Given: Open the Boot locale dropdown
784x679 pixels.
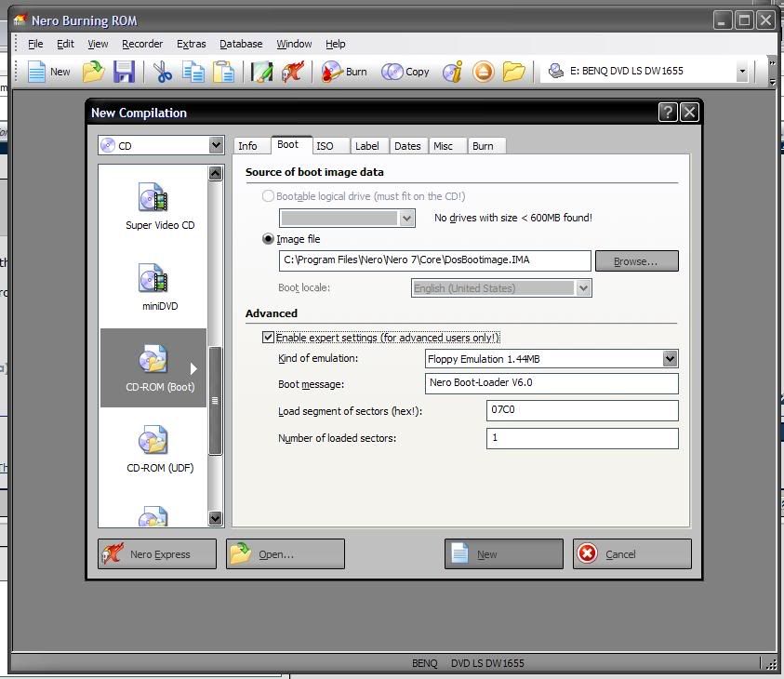Looking at the screenshot, I should click(583, 288).
